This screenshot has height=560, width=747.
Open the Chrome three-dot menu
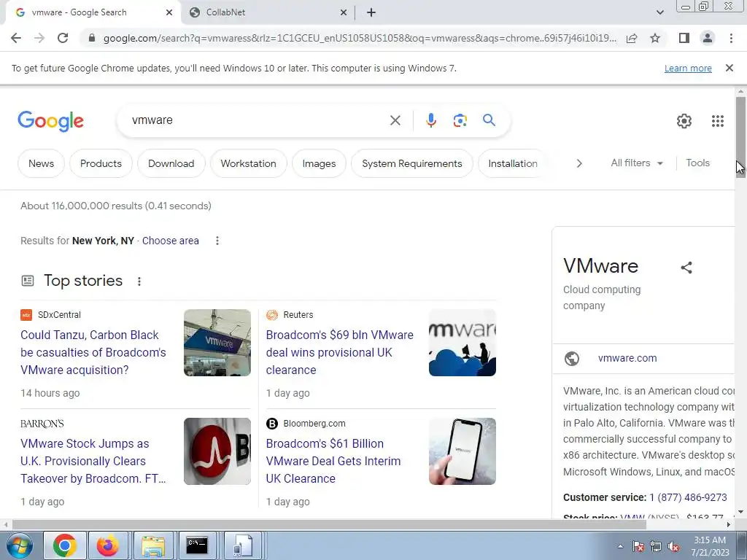731,38
